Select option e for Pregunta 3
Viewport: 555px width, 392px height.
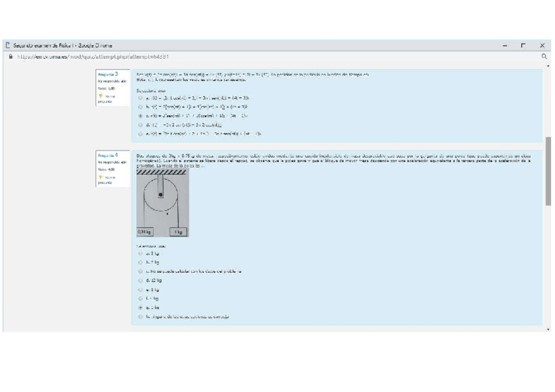(141, 133)
